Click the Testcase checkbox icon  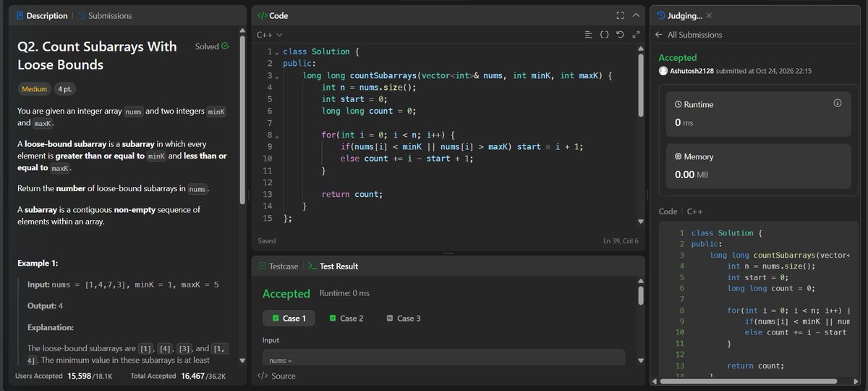(x=262, y=266)
